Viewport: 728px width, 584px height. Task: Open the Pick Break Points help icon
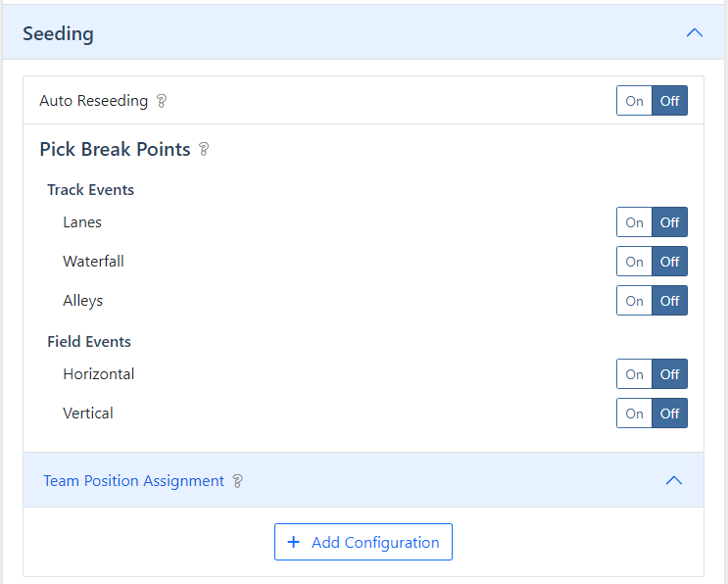pyautogui.click(x=204, y=149)
